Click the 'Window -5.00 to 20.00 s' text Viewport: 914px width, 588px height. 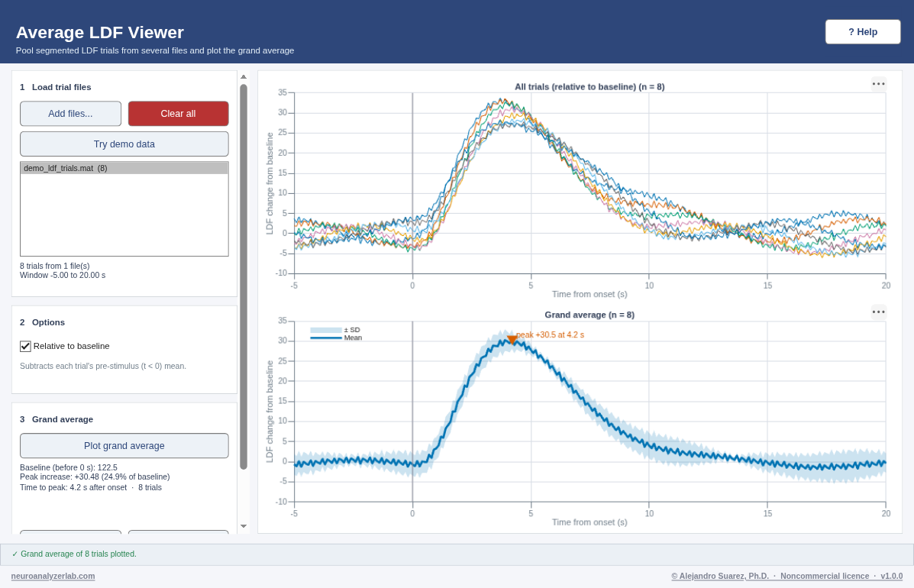(63, 275)
